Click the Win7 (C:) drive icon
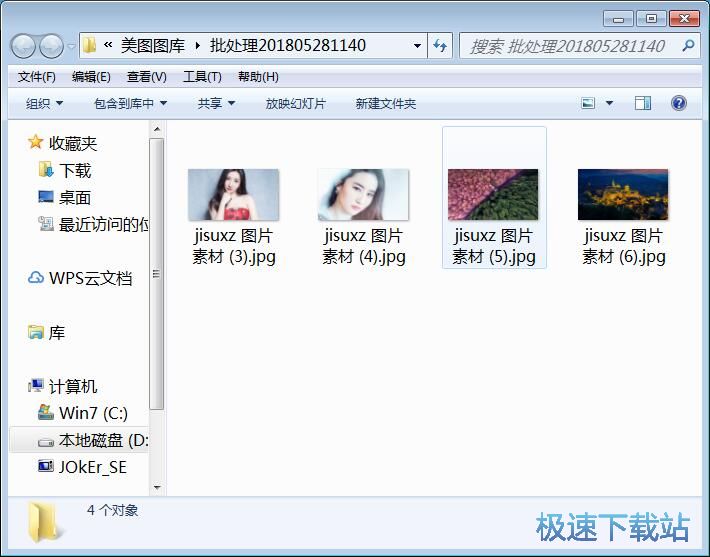Screen dimensions: 710x557 (x=46, y=412)
